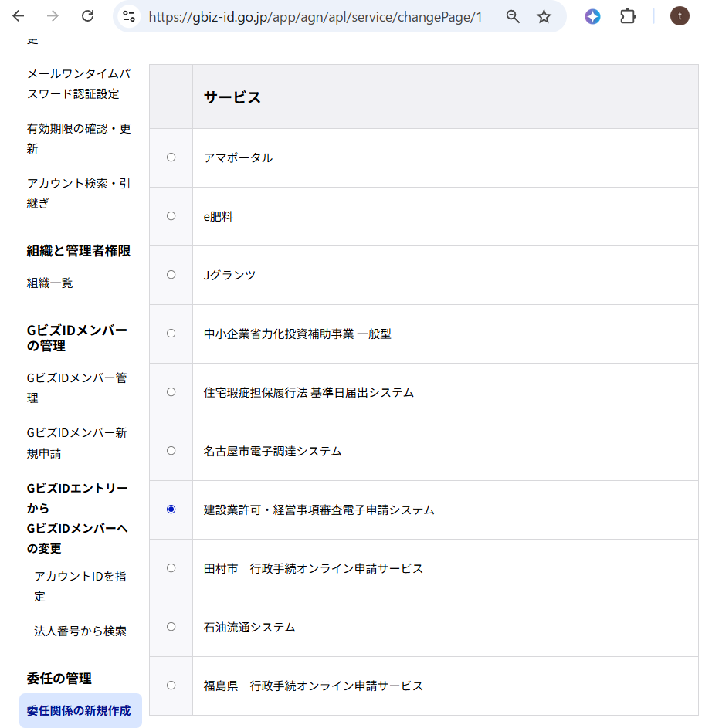
Task: Click 名古屋市電子調達システム text
Action: tap(273, 451)
